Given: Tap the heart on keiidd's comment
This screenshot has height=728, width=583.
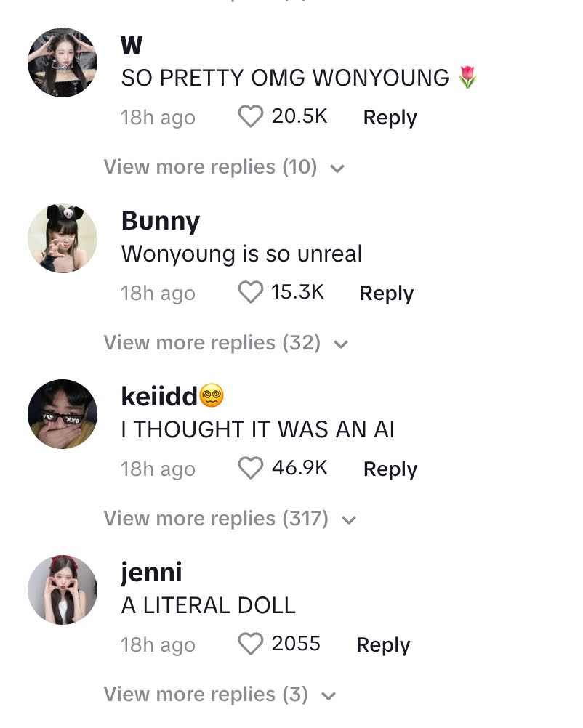Looking at the screenshot, I should [x=251, y=468].
